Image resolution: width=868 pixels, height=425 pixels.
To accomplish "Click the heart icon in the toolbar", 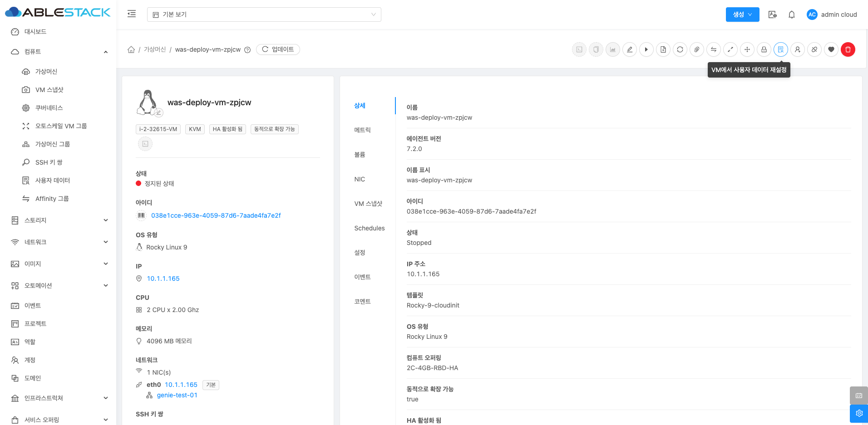I will (x=831, y=49).
